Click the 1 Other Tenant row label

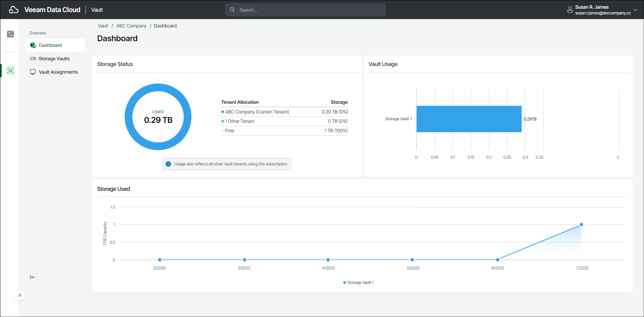pos(240,121)
